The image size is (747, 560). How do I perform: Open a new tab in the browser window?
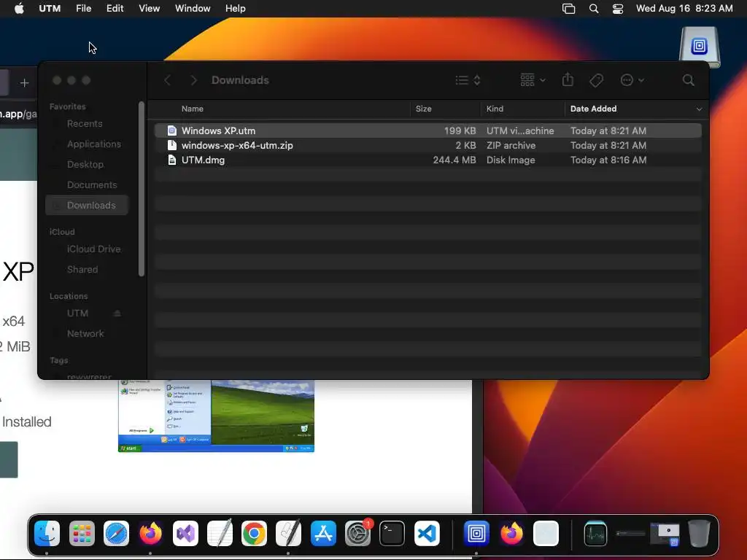[x=24, y=83]
